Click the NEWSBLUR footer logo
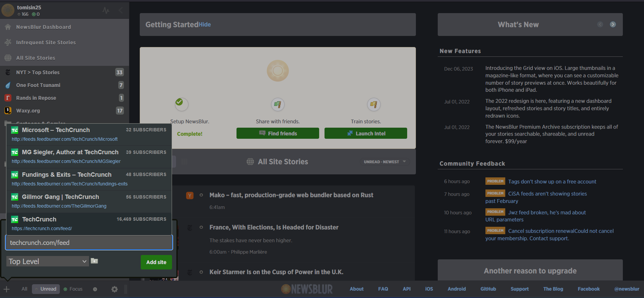644x298 pixels. pyautogui.click(x=307, y=289)
